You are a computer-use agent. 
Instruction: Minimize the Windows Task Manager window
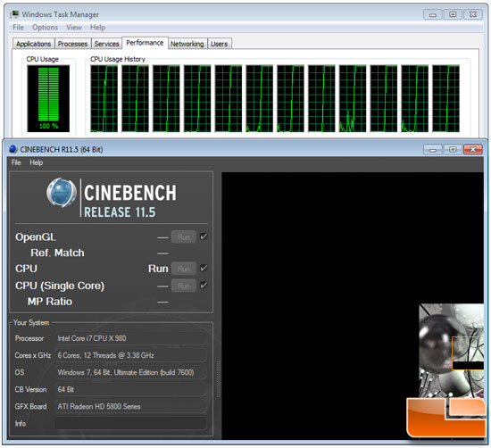433,14
